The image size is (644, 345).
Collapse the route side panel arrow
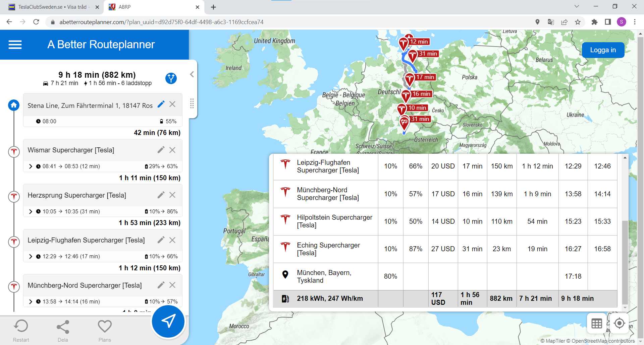point(192,74)
